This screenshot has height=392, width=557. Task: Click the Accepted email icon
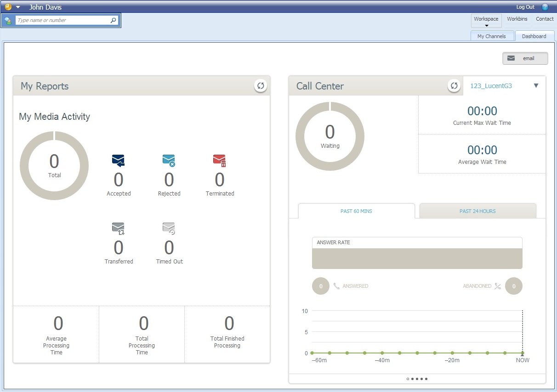coord(118,160)
